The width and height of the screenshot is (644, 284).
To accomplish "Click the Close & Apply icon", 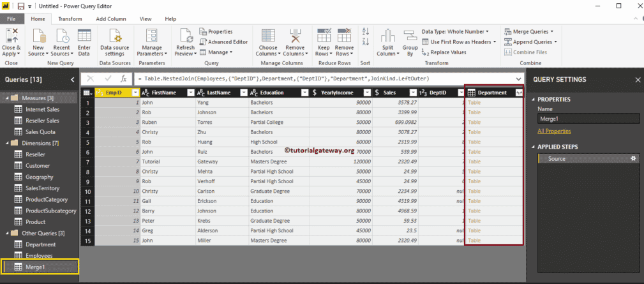I will pos(11,36).
